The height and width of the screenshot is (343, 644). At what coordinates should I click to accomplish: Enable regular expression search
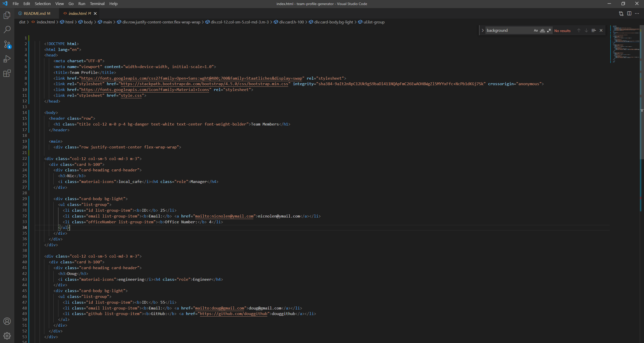[549, 30]
